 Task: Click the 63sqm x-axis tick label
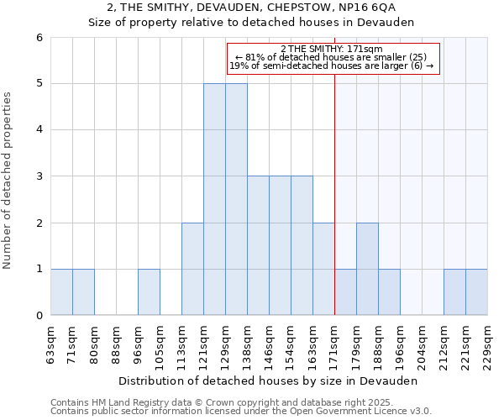50,345
